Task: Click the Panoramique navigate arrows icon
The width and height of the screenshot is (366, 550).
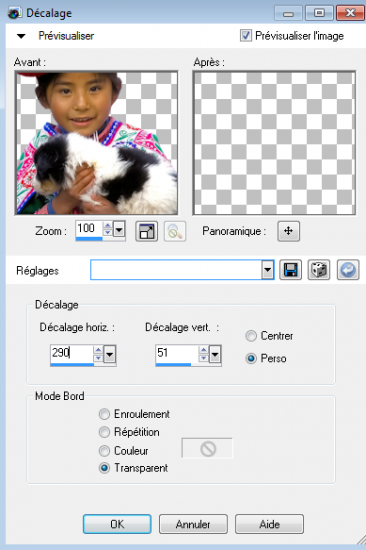Action: (x=288, y=231)
